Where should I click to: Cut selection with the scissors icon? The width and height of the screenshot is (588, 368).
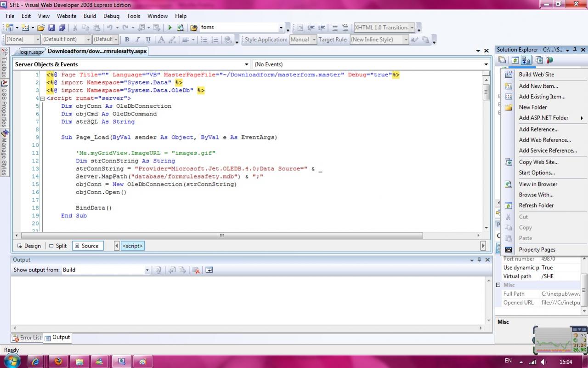(x=75, y=28)
